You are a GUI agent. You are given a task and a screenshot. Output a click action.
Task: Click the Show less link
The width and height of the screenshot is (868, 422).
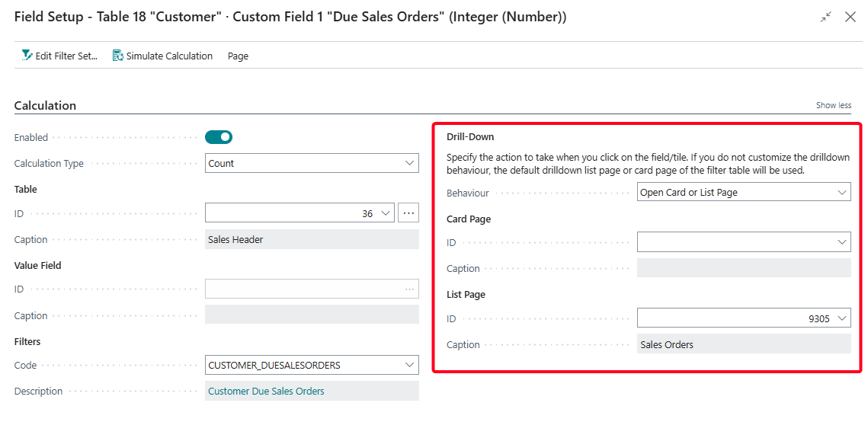(x=833, y=105)
